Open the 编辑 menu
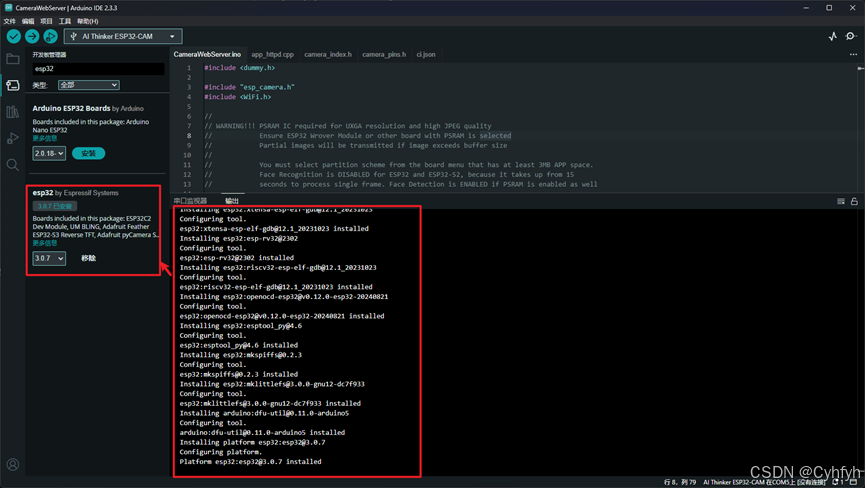 click(28, 21)
